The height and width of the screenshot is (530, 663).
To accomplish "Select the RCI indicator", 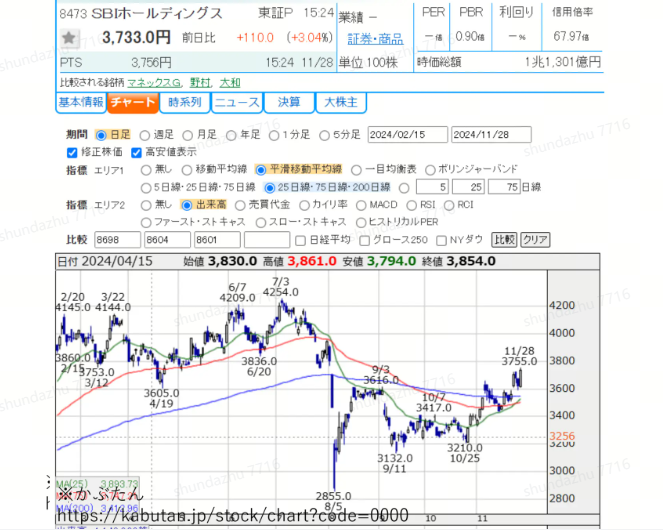I will click(449, 206).
